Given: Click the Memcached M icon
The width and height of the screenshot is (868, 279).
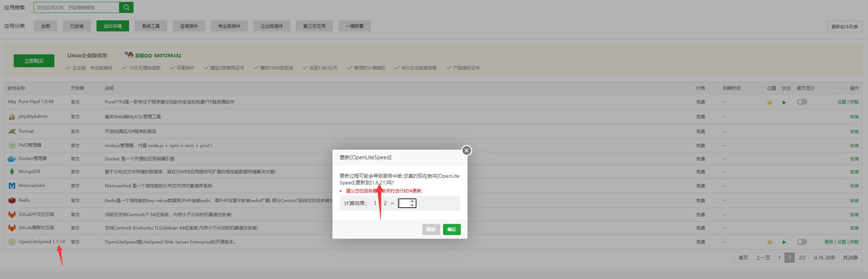Looking at the screenshot, I should click(12, 186).
